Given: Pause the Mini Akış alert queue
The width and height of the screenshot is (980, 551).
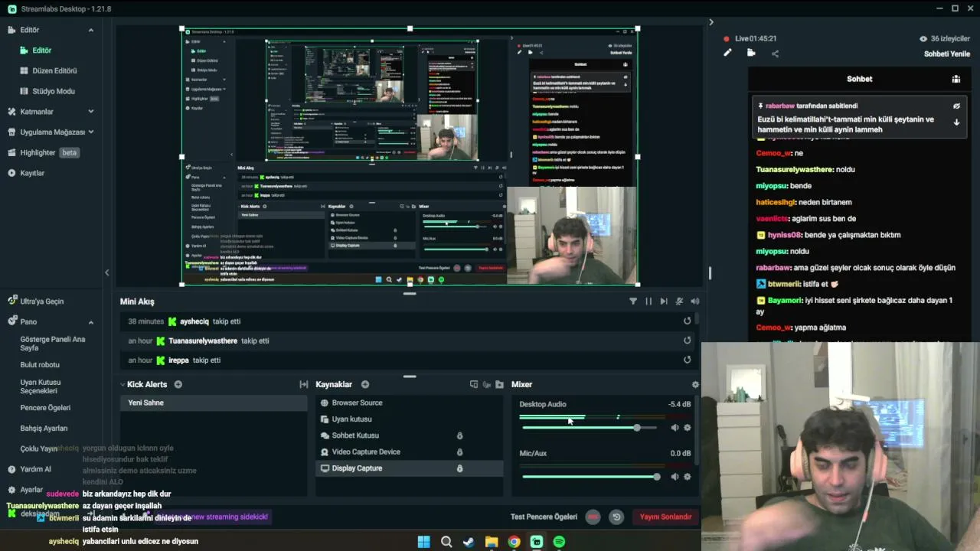Looking at the screenshot, I should (648, 302).
